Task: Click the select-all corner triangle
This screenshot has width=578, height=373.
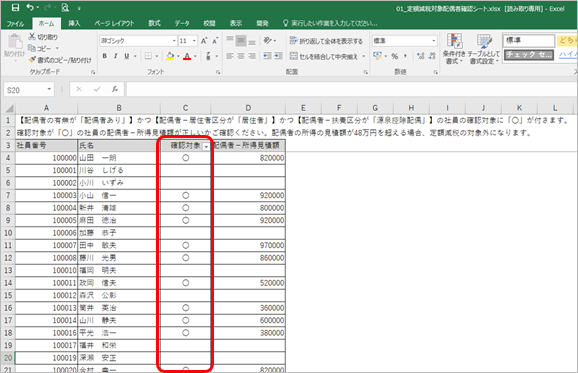Action: [9, 108]
